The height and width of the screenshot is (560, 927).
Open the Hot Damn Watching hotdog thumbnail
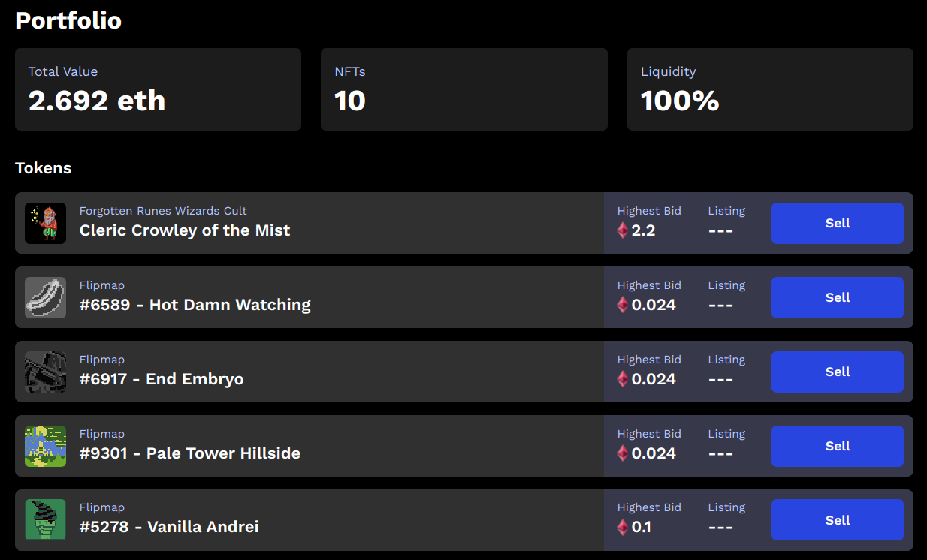(x=45, y=297)
